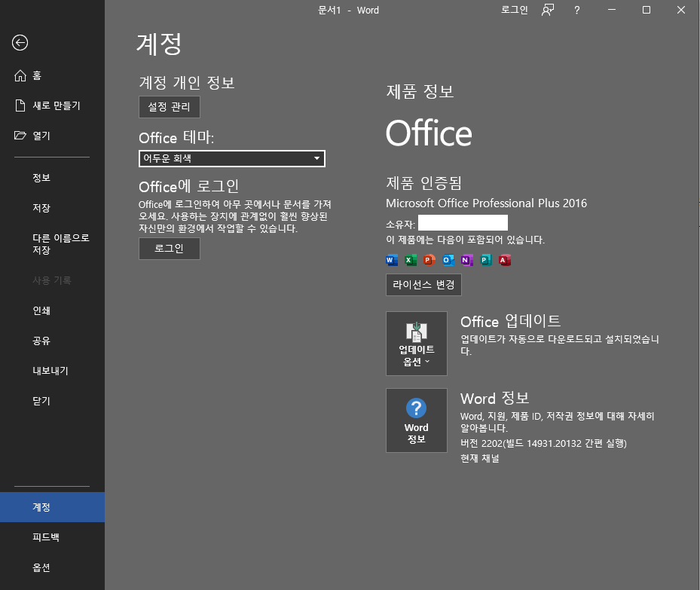Click the 제품 인증됨 heading
The height and width of the screenshot is (590, 700).
click(423, 183)
